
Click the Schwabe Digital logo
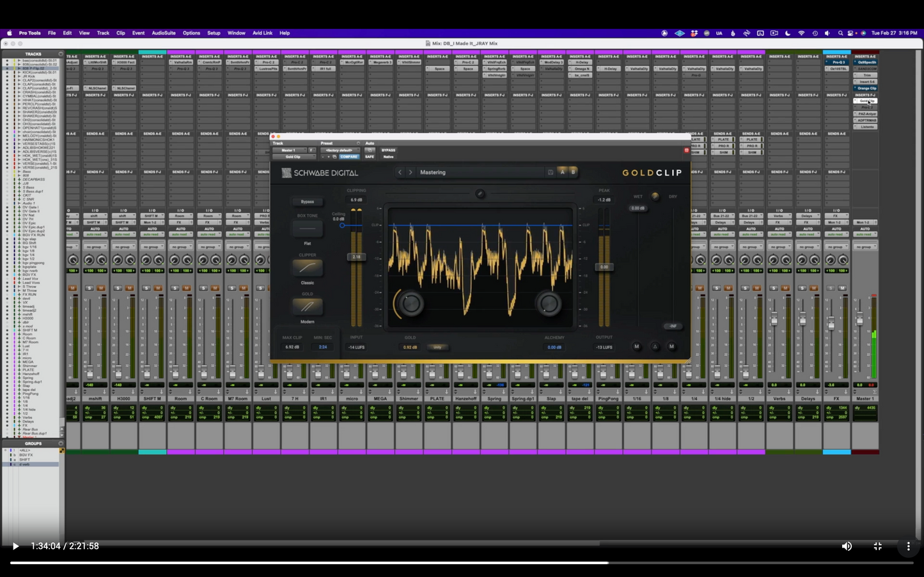coord(320,173)
